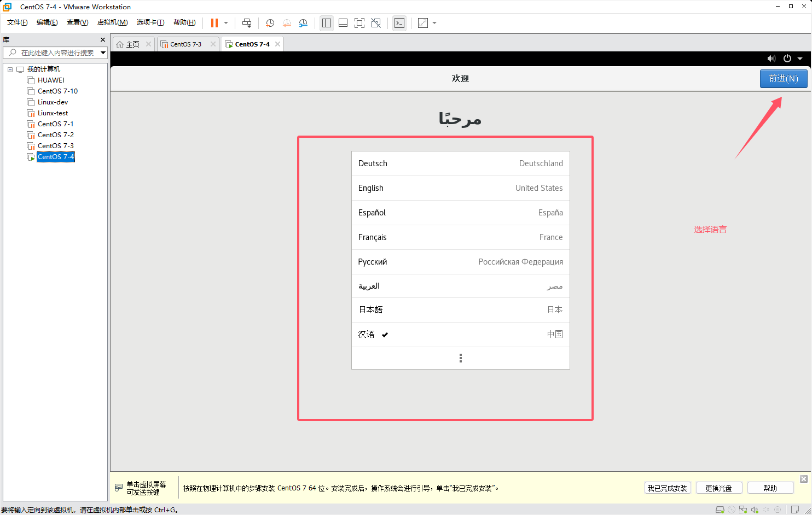
Task: Select Linux-dev virtual machine
Action: (x=53, y=102)
